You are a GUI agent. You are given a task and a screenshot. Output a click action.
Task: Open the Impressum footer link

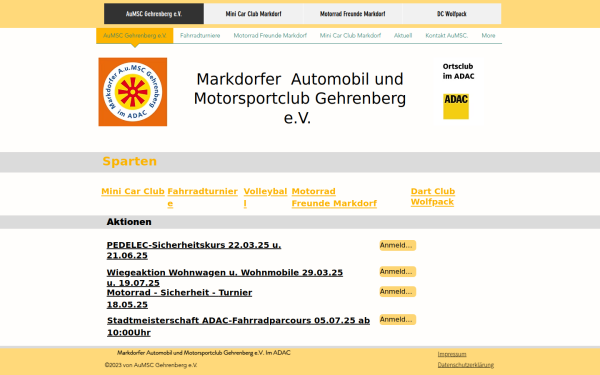point(452,354)
